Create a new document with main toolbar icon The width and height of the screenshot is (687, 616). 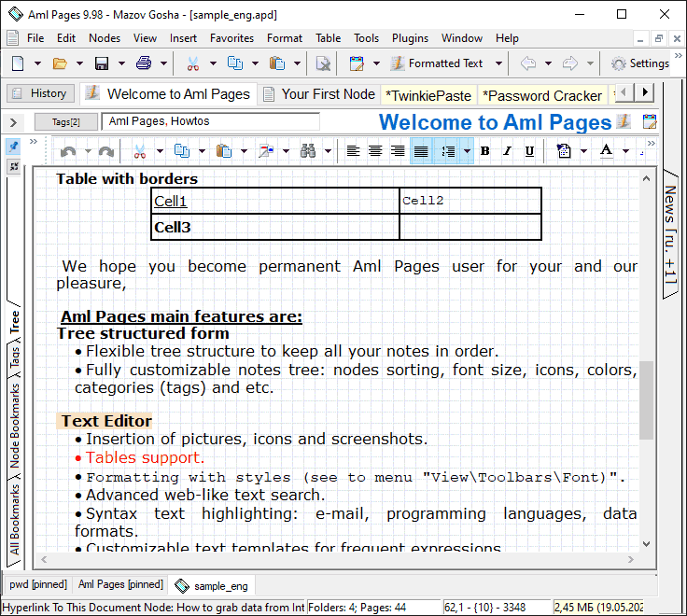(18, 63)
